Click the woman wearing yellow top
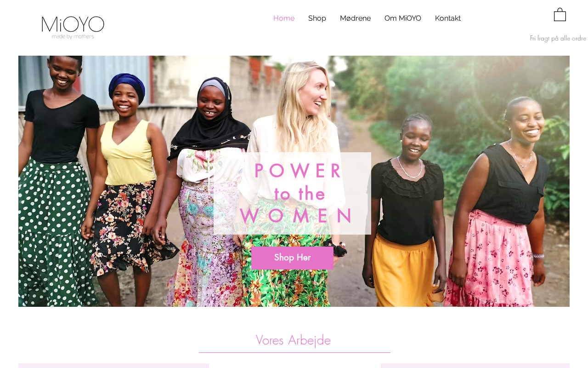The height and width of the screenshot is (368, 588). tap(126, 184)
